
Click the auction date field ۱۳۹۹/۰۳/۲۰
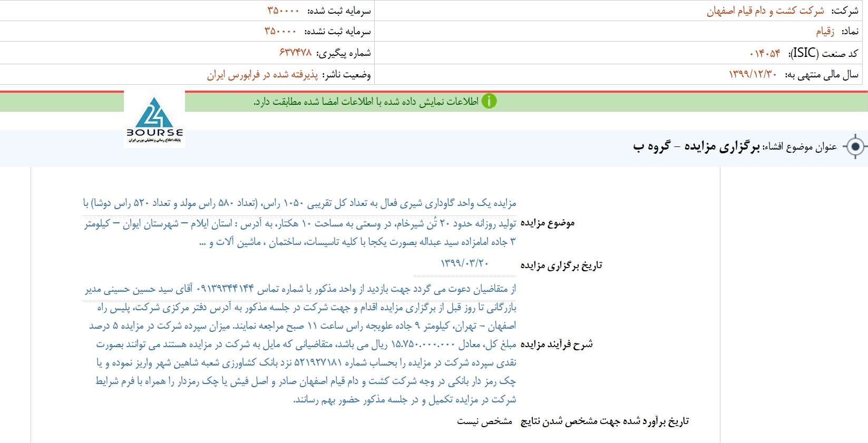pos(464,263)
